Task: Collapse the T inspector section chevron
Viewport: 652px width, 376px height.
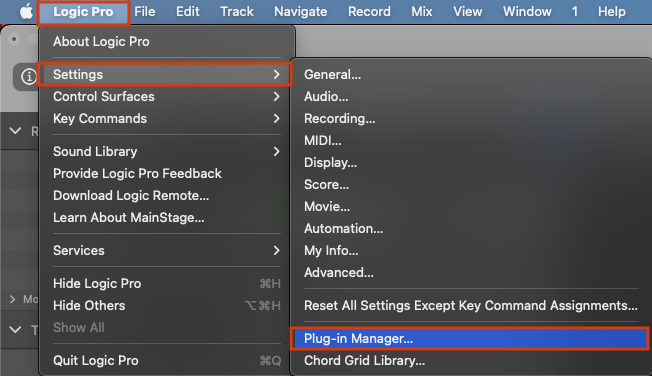Action: point(15,330)
